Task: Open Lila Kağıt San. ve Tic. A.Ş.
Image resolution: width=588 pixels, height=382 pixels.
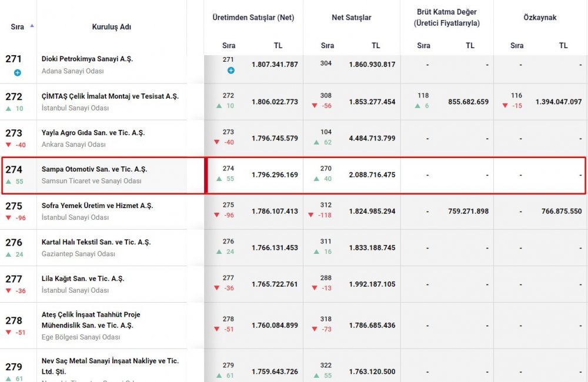Action: tap(82, 279)
